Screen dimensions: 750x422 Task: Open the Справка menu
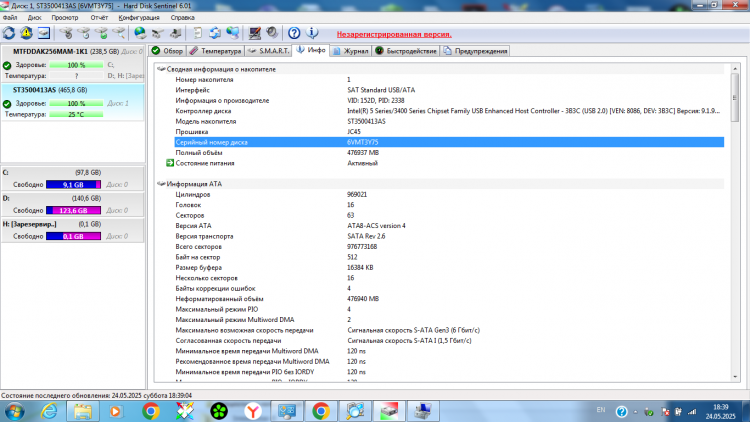pos(182,18)
